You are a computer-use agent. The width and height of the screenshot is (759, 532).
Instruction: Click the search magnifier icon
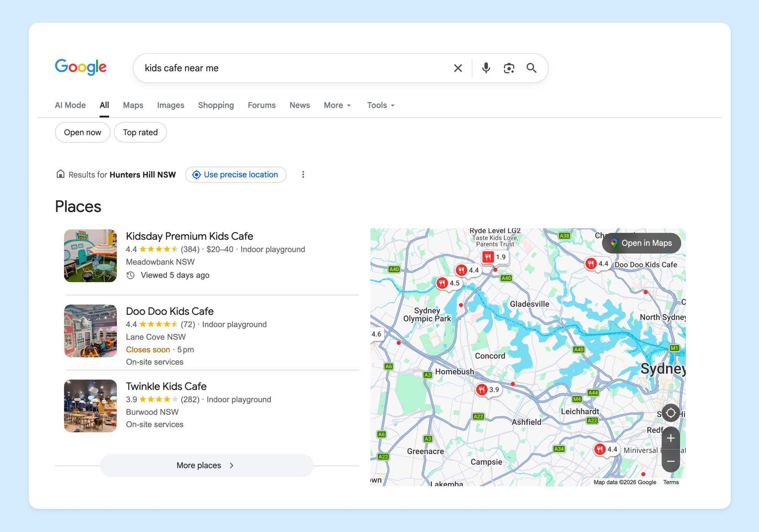pos(531,68)
